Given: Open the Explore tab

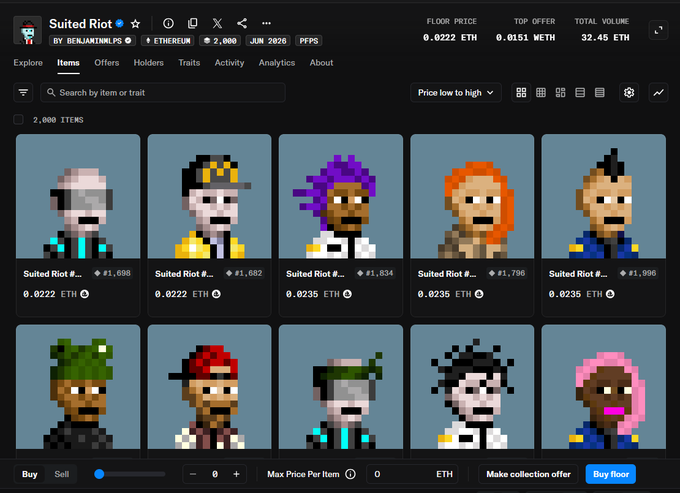Looking at the screenshot, I should pyautogui.click(x=28, y=62).
